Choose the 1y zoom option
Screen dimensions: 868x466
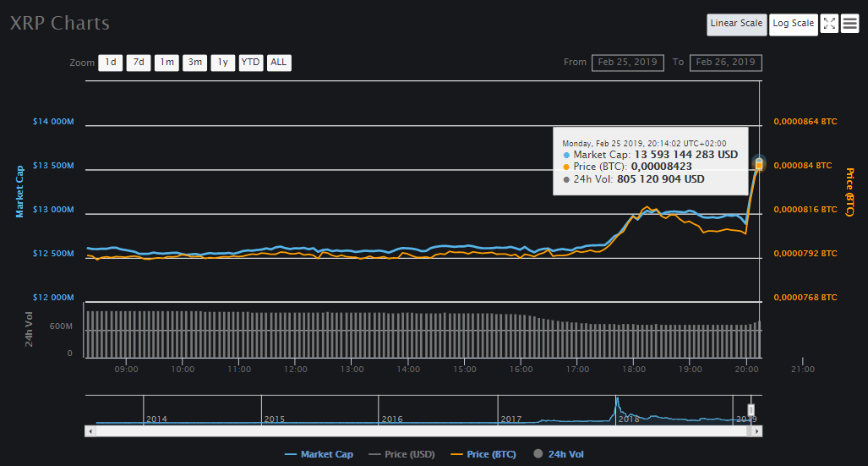(222, 63)
